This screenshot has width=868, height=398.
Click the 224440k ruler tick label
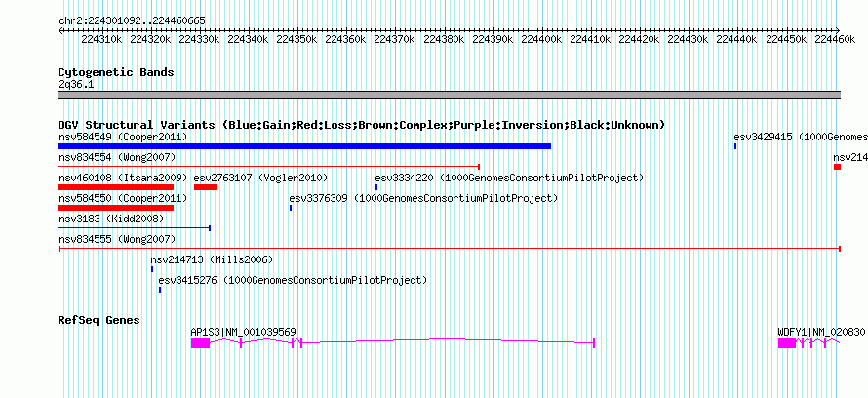[x=737, y=39]
